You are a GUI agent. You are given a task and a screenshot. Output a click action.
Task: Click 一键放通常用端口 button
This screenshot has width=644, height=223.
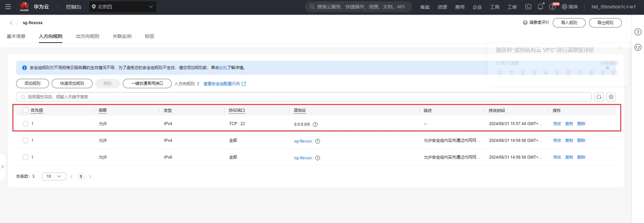pos(147,83)
